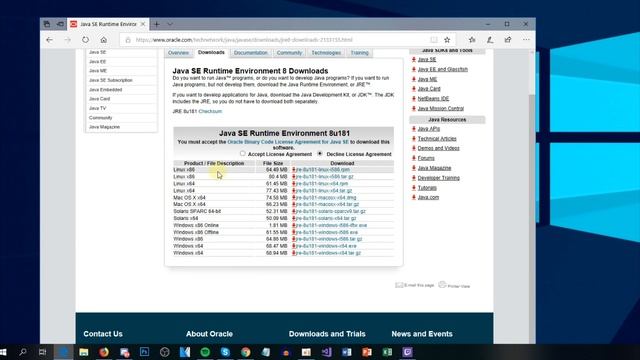The image size is (640, 360).
Task: Open Oracle Binary Code License Agreement link
Action: point(288,142)
